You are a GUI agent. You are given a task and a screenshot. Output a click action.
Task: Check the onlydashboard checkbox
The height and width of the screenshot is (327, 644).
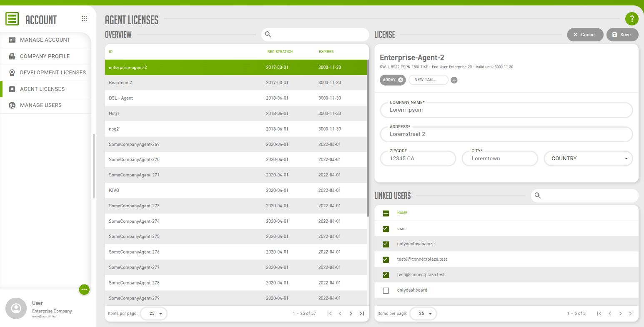(386, 290)
